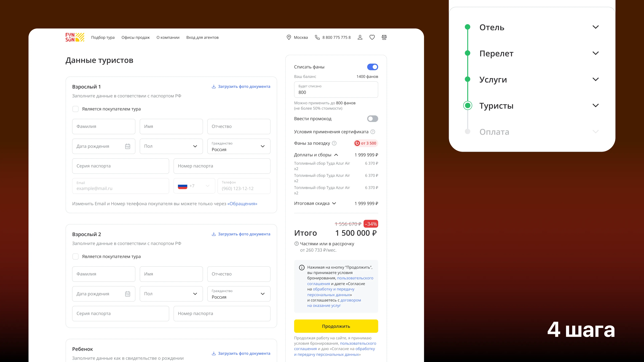Screen dimensions: 644x362
Task: Open договором на оказание услуг link
Action: click(x=334, y=303)
